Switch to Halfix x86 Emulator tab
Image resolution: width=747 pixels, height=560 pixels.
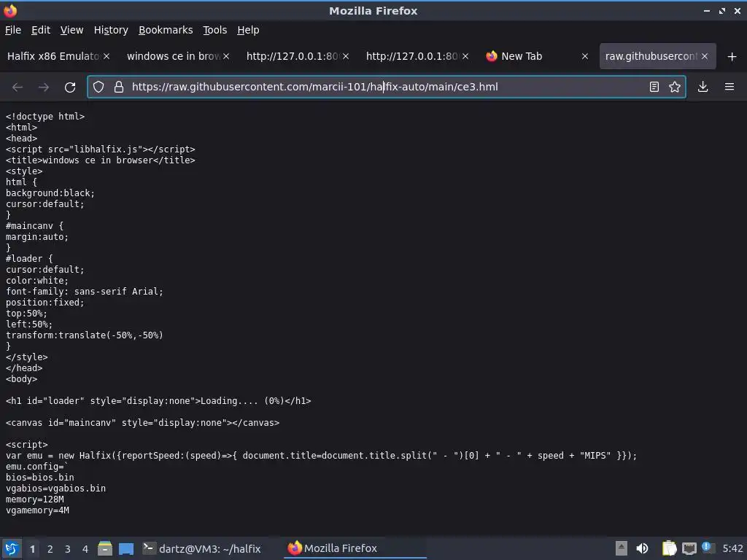(53, 56)
